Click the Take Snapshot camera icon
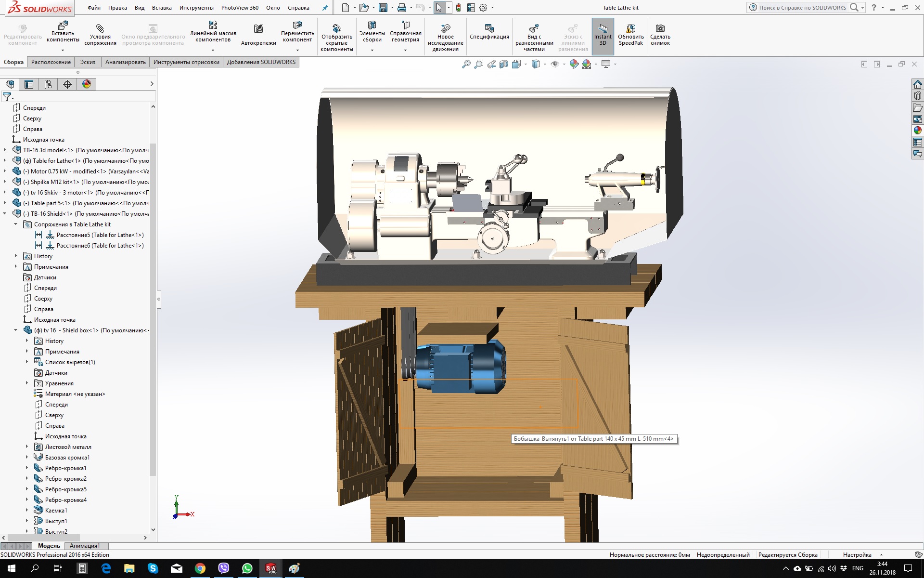 click(660, 28)
